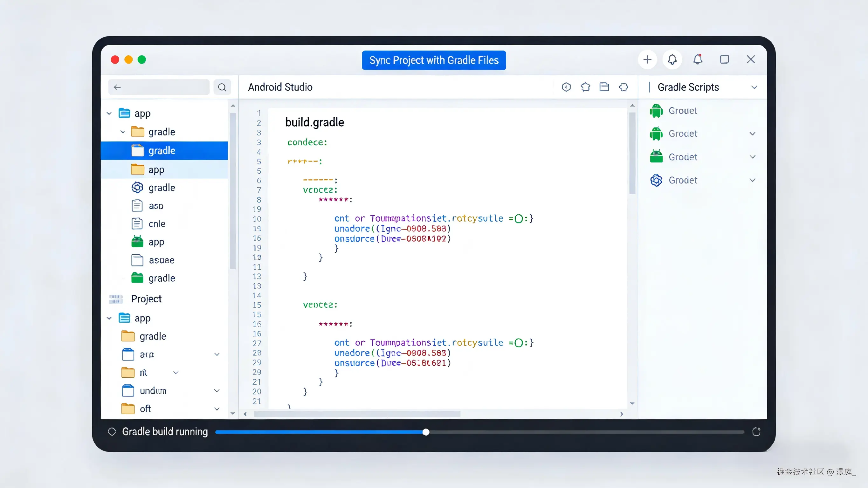Select the highlighted gradle tree item
The width and height of the screenshot is (868, 488).
pos(162,151)
